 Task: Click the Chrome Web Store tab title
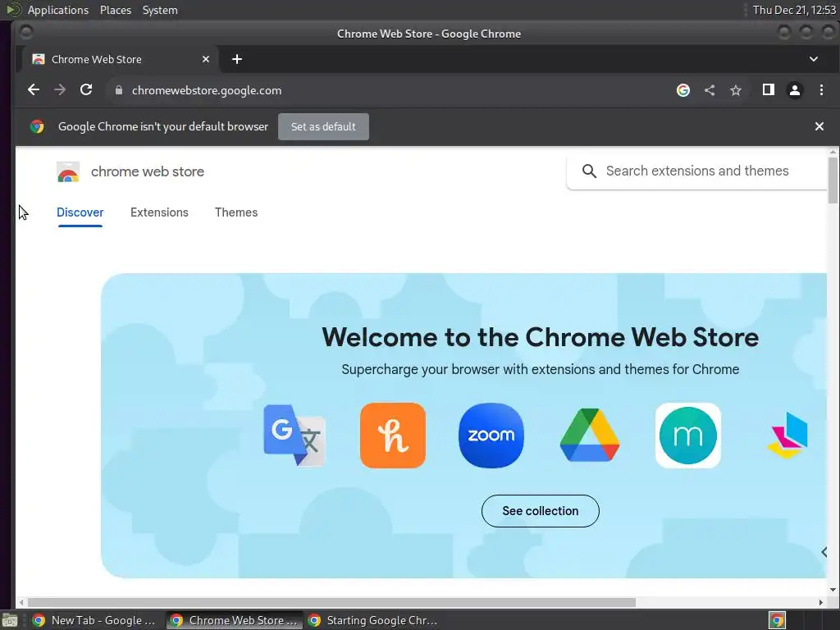pyautogui.click(x=97, y=59)
